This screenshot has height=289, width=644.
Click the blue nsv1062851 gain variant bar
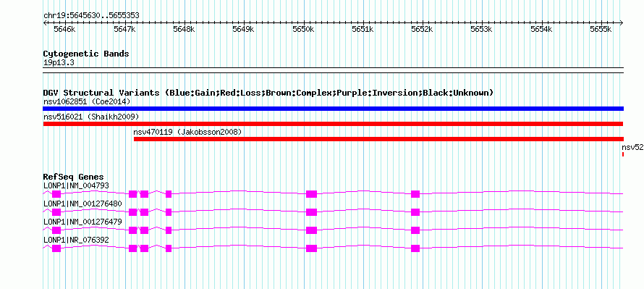point(333,109)
